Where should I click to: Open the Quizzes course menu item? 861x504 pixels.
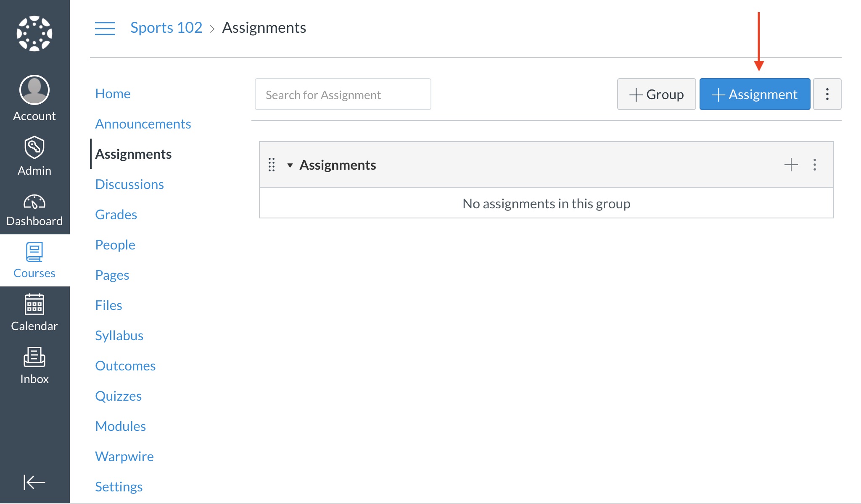118,396
